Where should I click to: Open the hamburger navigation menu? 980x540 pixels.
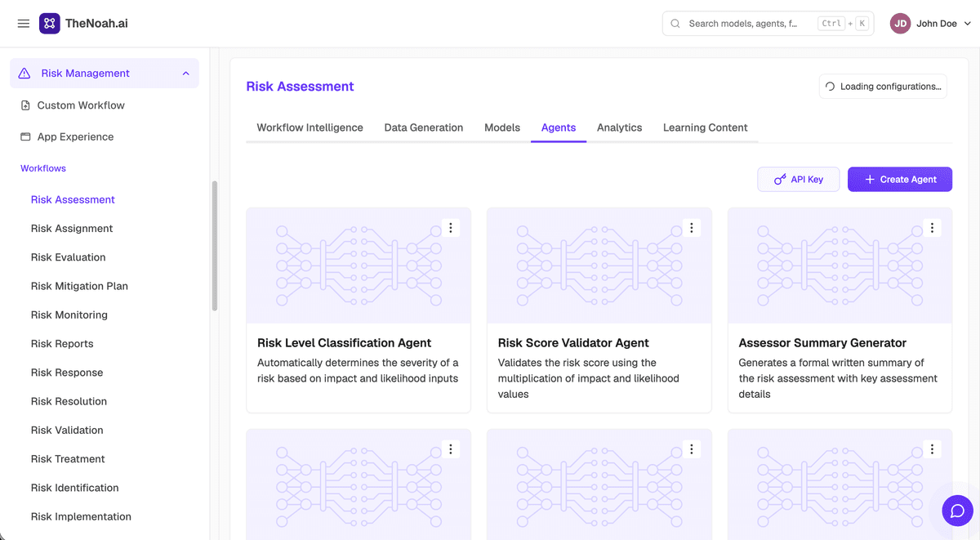(x=24, y=24)
